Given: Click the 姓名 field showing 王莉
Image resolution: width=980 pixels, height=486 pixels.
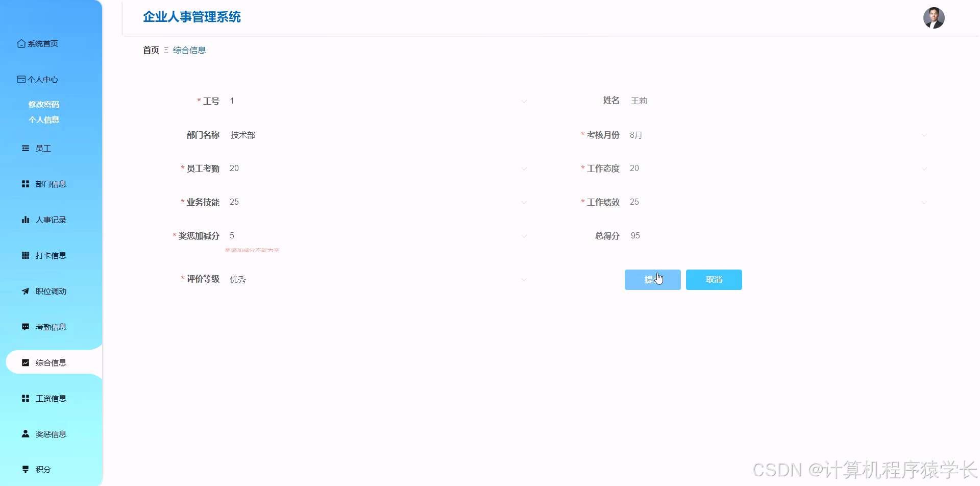Looking at the screenshot, I should (x=778, y=101).
